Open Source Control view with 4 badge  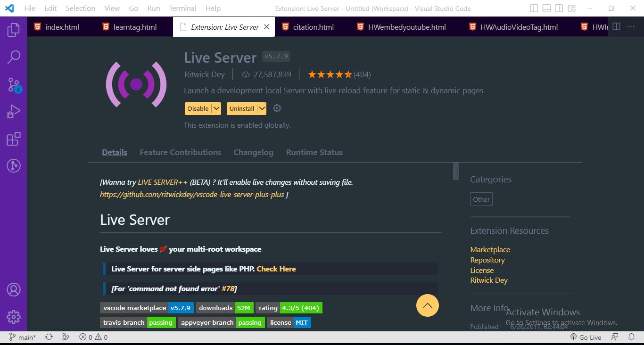click(13, 85)
